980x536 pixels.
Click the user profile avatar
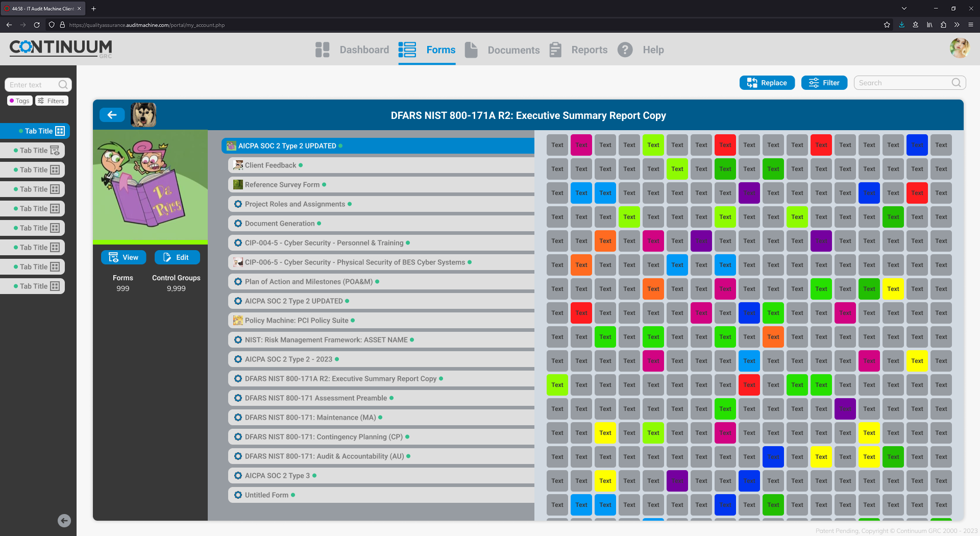[959, 48]
